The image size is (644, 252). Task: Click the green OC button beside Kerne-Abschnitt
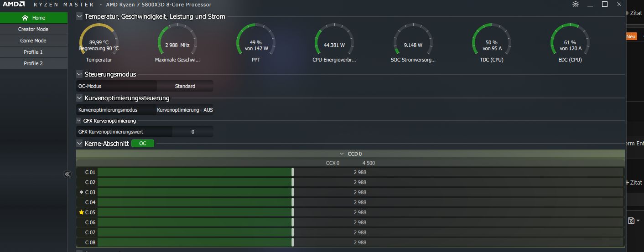[143, 144]
